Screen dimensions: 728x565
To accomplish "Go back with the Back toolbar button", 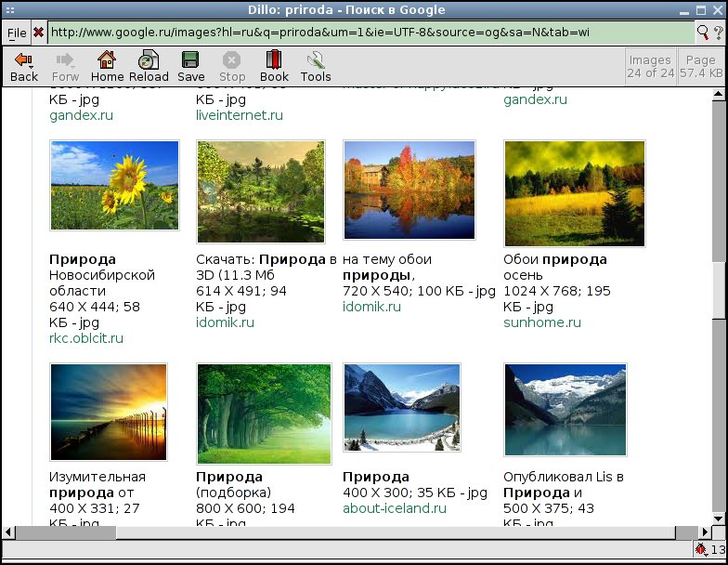I will [24, 67].
